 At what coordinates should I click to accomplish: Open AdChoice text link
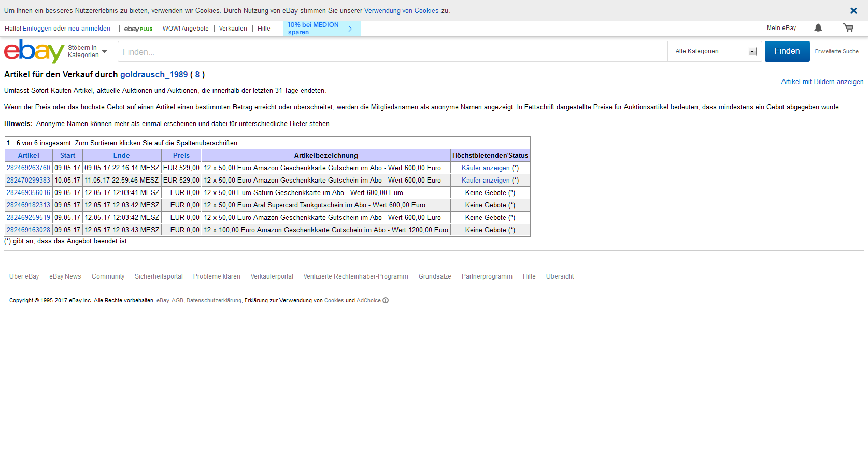click(368, 301)
